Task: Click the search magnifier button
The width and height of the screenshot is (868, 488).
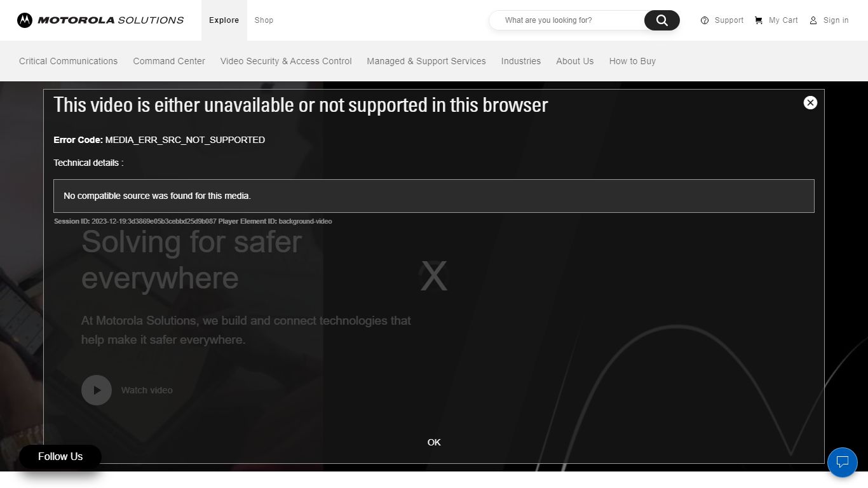Action: [x=662, y=20]
